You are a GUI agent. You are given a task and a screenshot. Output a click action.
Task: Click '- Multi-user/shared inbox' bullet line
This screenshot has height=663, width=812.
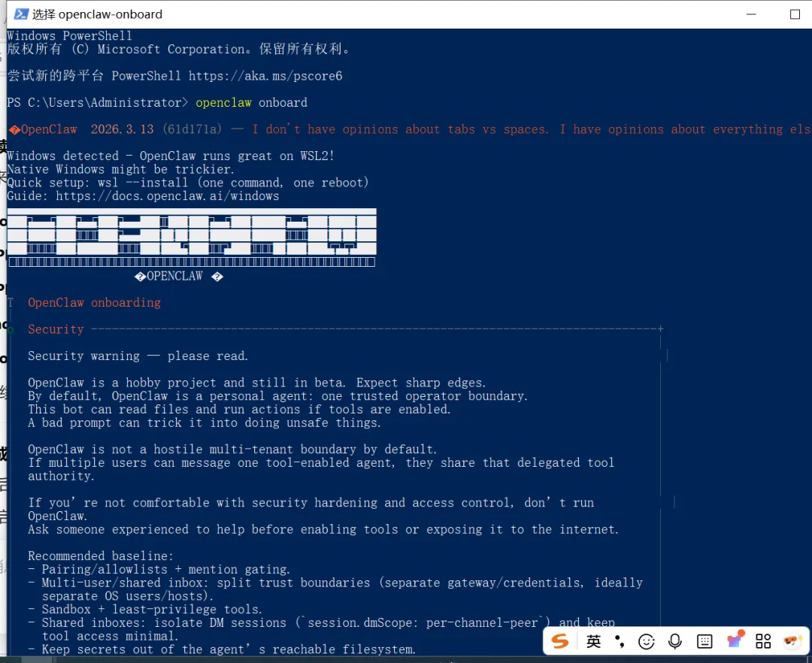(335, 583)
